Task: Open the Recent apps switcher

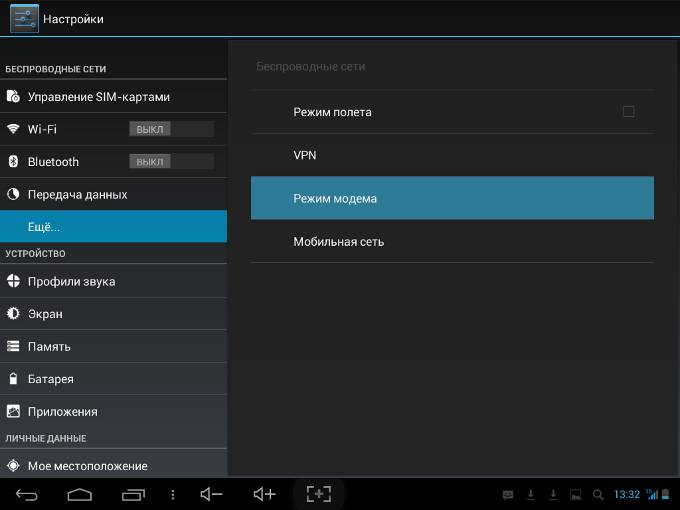Action: [x=133, y=494]
